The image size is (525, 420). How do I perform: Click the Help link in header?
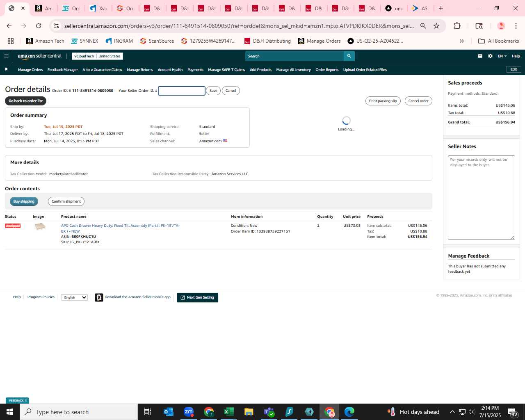516,56
